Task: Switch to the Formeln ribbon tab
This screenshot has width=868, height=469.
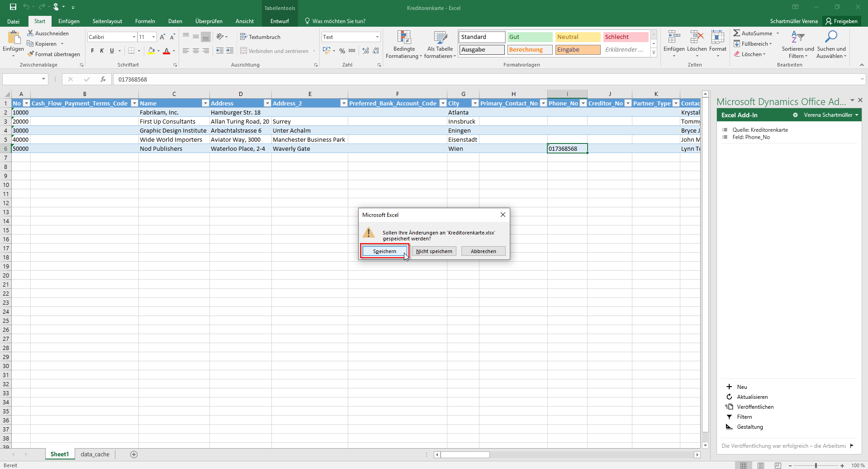Action: click(x=145, y=21)
